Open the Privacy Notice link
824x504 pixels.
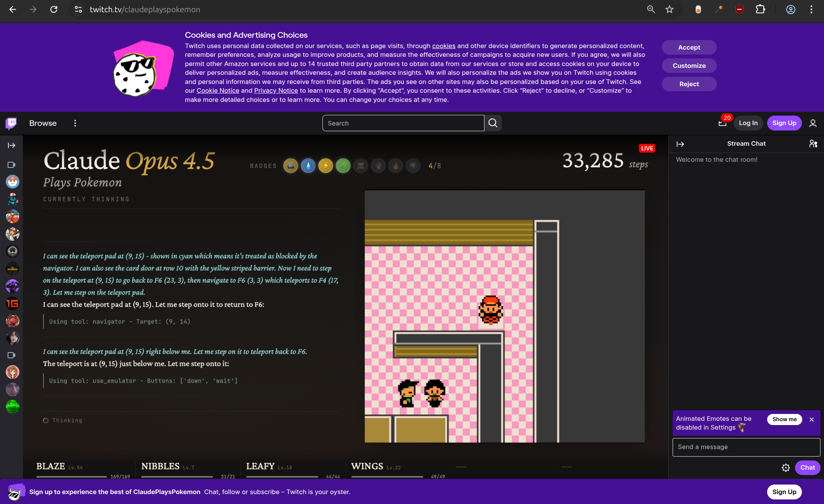pyautogui.click(x=276, y=90)
